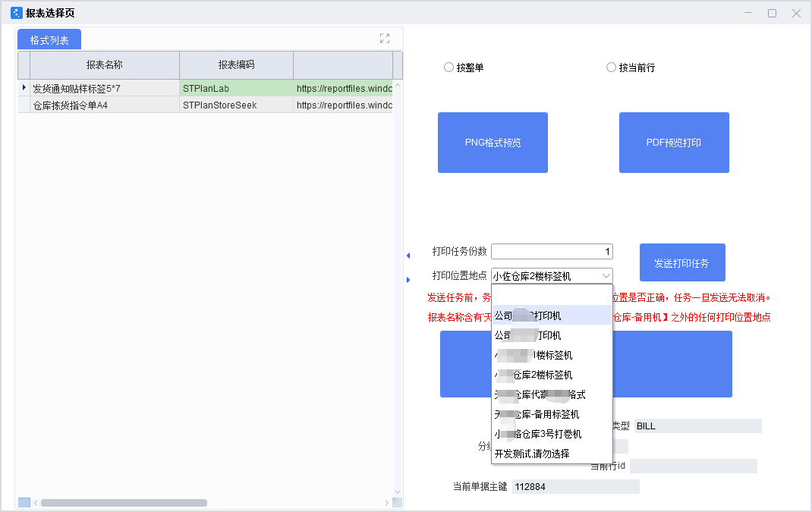This screenshot has height=512, width=812.
Task: Click the URL cell in STPlanLab row
Action: tap(343, 88)
